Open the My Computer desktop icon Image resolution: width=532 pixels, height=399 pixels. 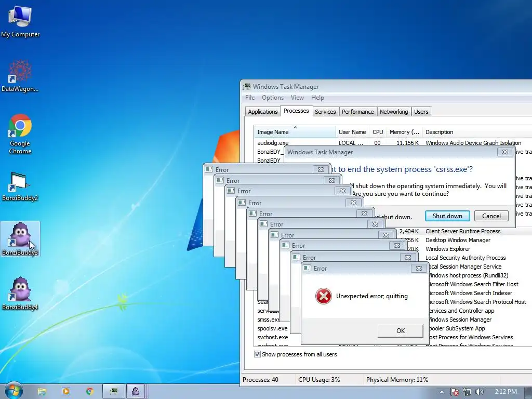click(x=20, y=21)
